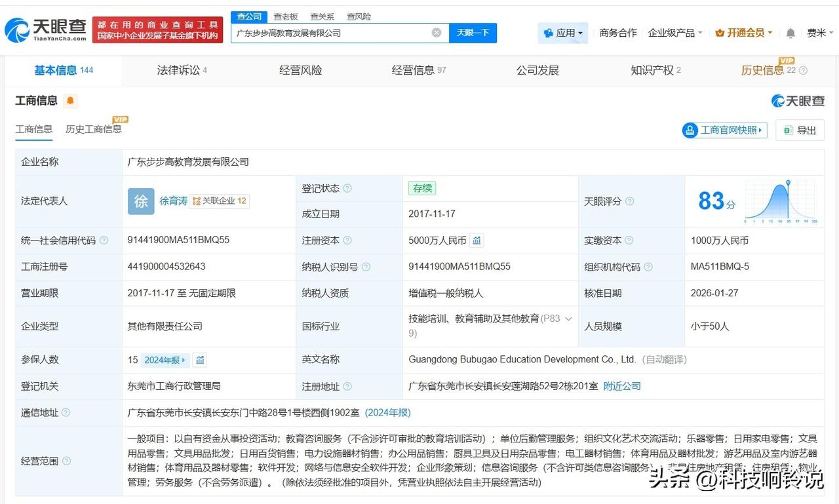The height and width of the screenshot is (504, 839).
Task: Switch the search mode to 查风险
Action: tap(359, 16)
